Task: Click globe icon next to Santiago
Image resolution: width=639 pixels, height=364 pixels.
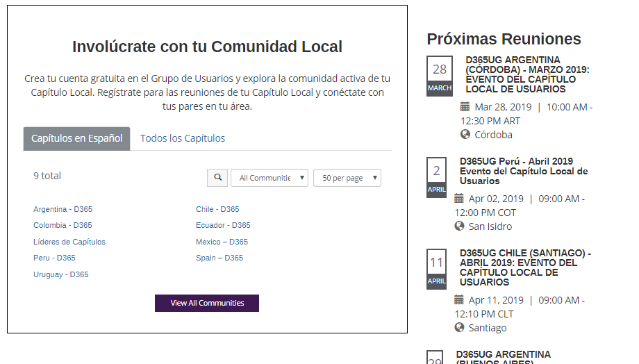Action: coord(459,327)
